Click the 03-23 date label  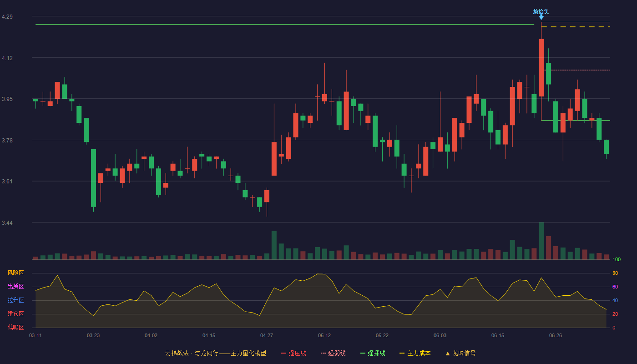coord(93,335)
